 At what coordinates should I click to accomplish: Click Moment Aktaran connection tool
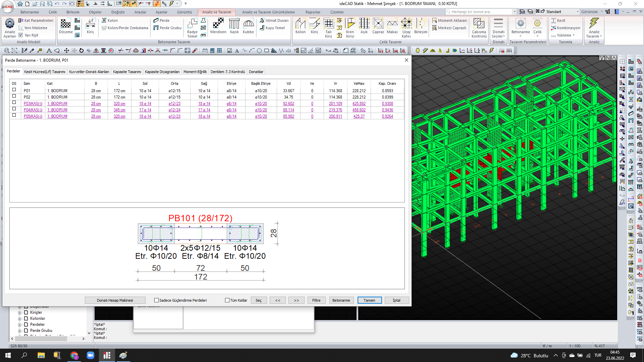click(x=449, y=20)
